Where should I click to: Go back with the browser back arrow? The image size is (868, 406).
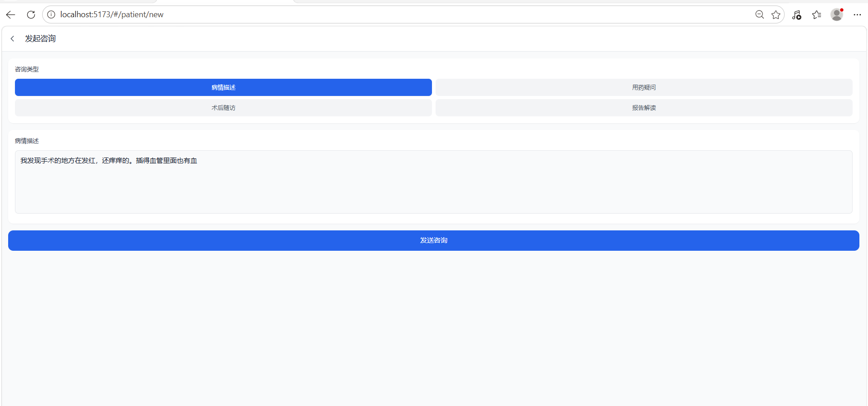(x=11, y=14)
